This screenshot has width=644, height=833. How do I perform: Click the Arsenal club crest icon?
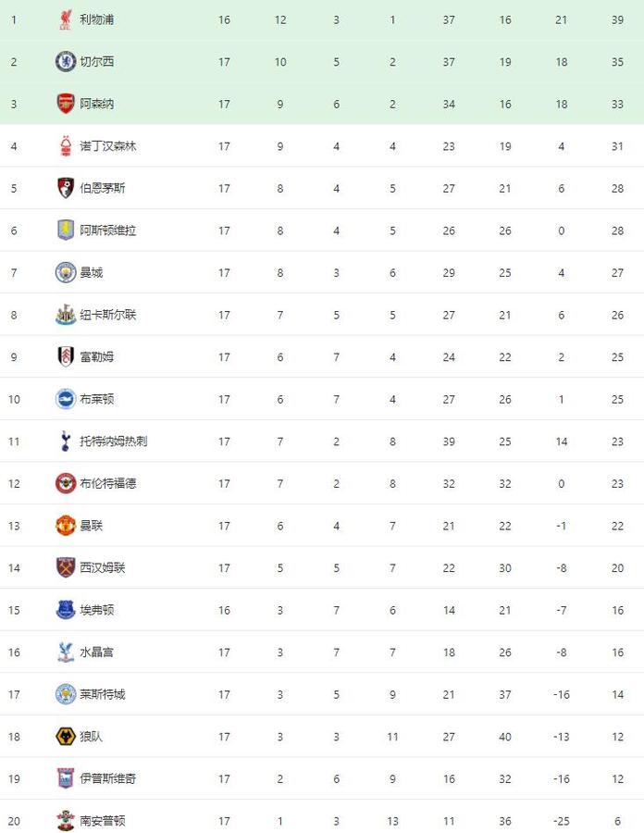66,104
